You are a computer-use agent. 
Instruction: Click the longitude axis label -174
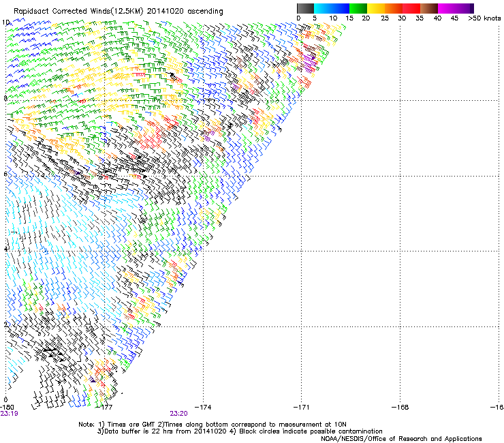(x=204, y=408)
